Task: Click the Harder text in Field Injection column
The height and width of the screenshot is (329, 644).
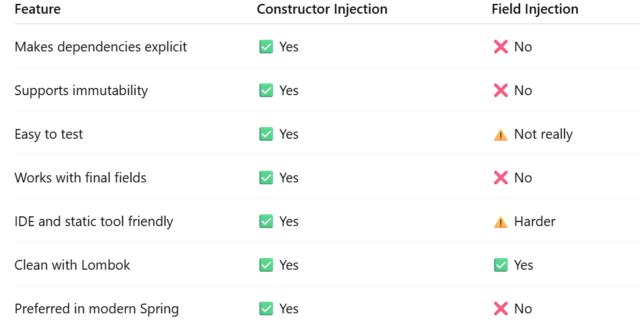Action: (534, 222)
